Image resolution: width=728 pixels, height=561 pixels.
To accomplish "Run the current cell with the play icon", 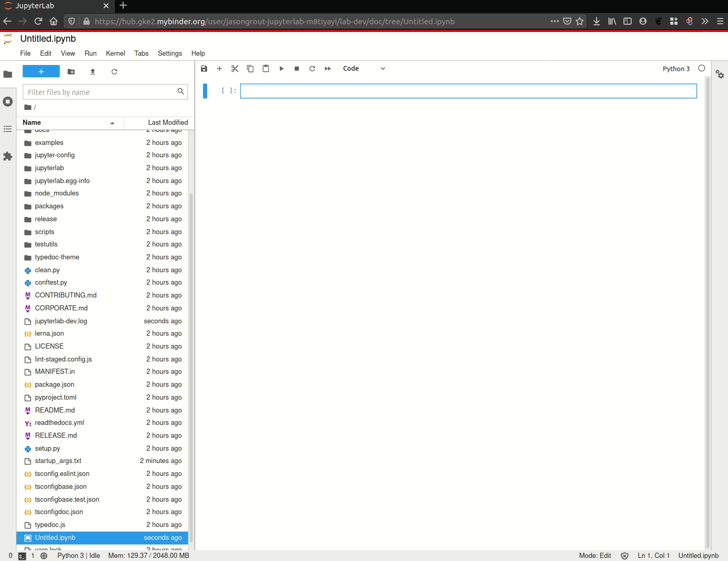I will coord(281,68).
